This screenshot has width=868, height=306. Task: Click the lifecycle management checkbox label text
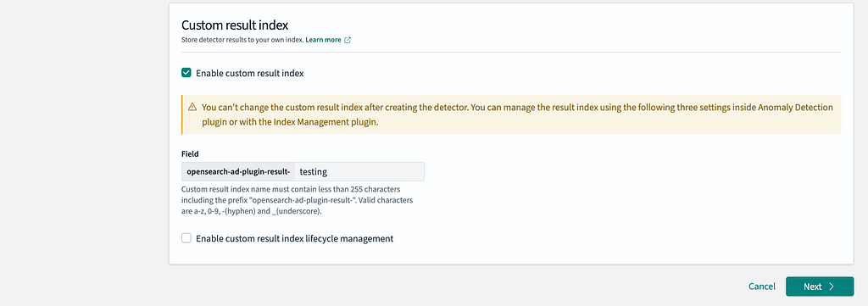[x=294, y=238]
